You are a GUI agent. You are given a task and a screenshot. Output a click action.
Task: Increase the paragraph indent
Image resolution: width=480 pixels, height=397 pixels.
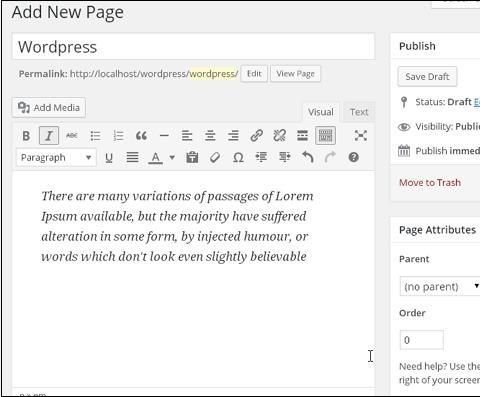point(284,157)
